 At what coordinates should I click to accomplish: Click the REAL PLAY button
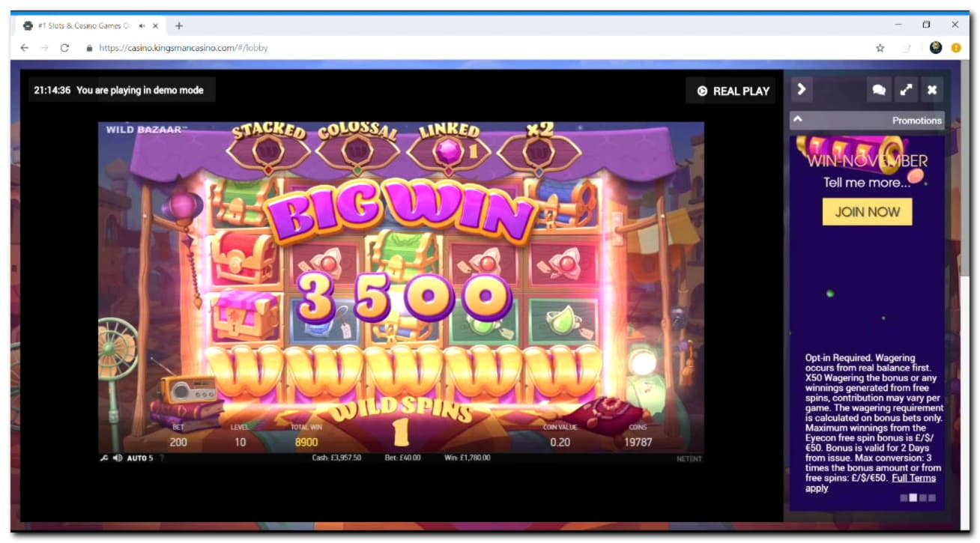pyautogui.click(x=733, y=91)
